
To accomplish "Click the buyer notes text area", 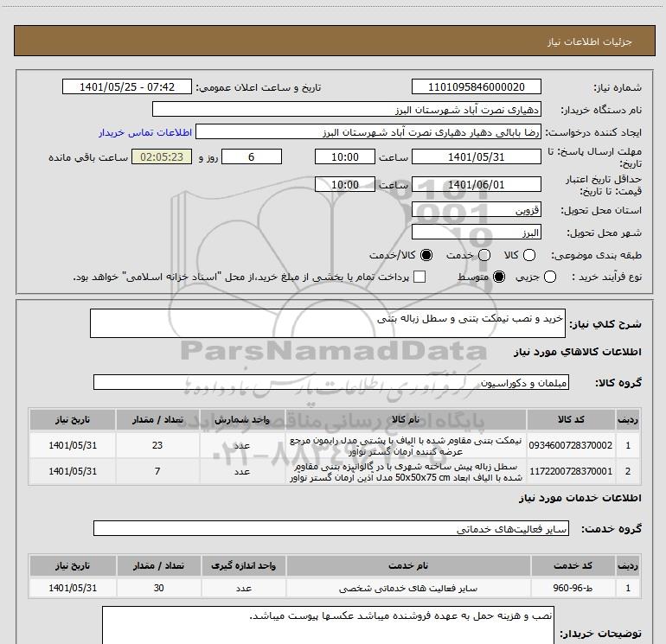I will tap(328, 626).
